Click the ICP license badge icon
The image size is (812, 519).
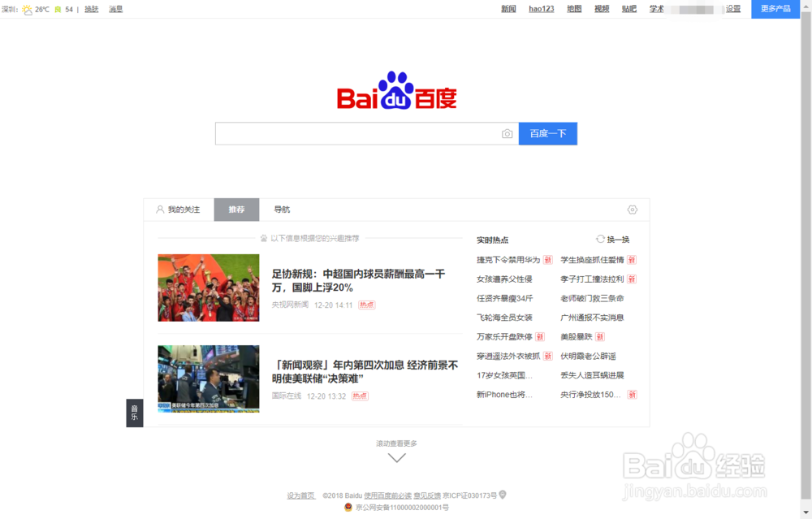pos(503,495)
